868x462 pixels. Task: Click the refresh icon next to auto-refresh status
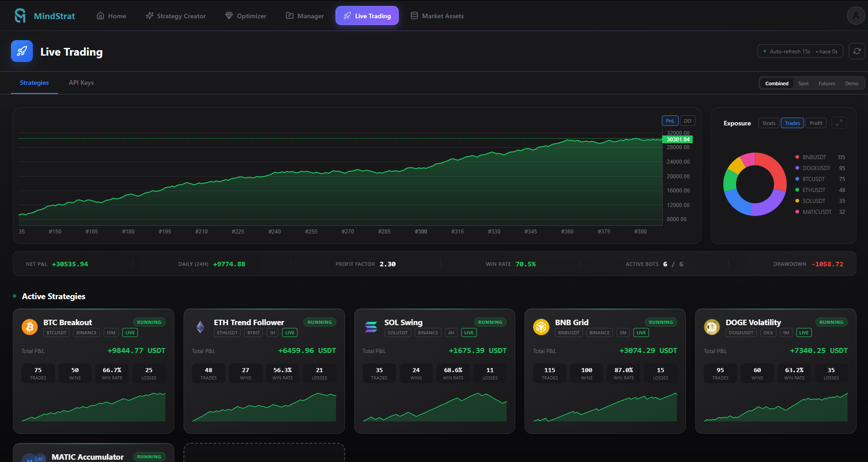click(x=857, y=51)
